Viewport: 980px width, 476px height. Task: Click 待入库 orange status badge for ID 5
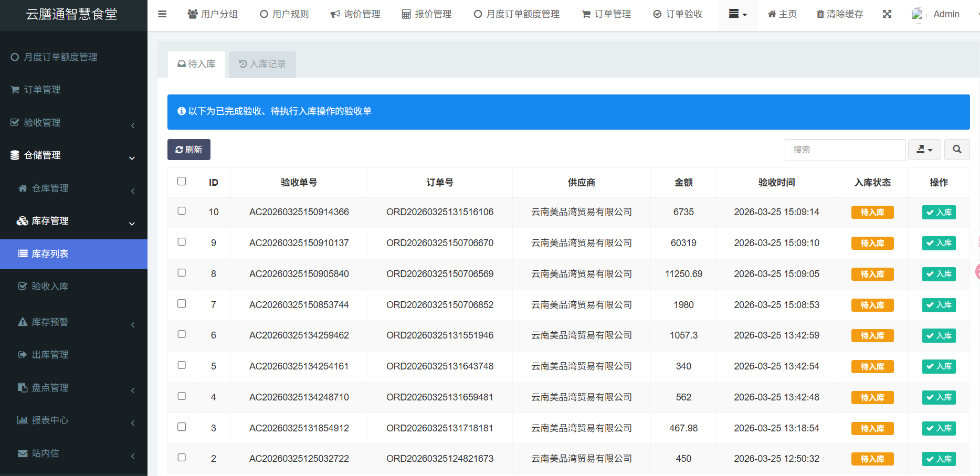click(872, 366)
